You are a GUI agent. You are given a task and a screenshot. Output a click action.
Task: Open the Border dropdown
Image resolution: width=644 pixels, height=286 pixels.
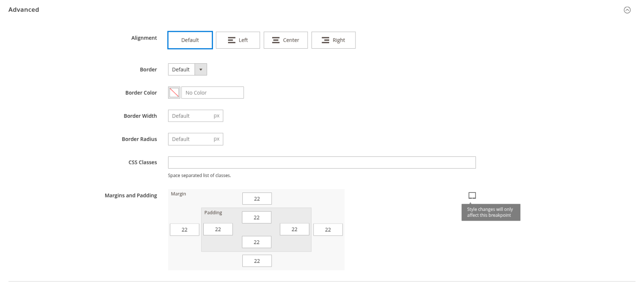[x=187, y=69]
